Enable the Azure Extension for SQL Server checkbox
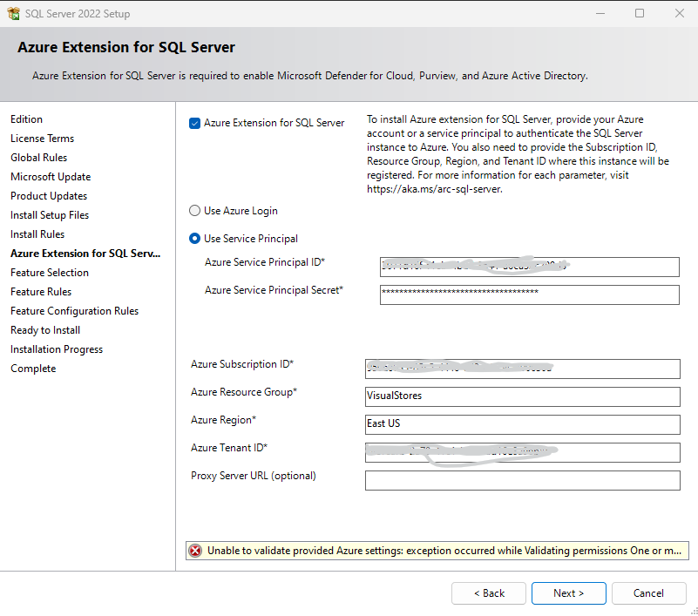Screen dimensions: 698x616 (x=193, y=123)
